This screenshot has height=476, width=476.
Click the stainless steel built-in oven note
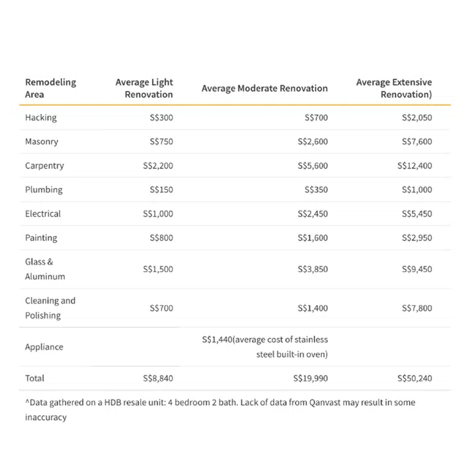point(265,347)
